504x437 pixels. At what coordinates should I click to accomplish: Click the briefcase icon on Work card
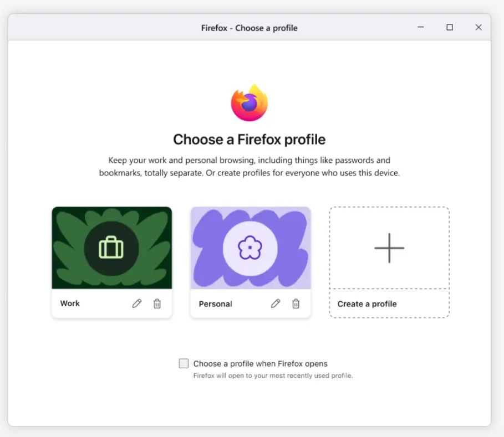click(111, 248)
